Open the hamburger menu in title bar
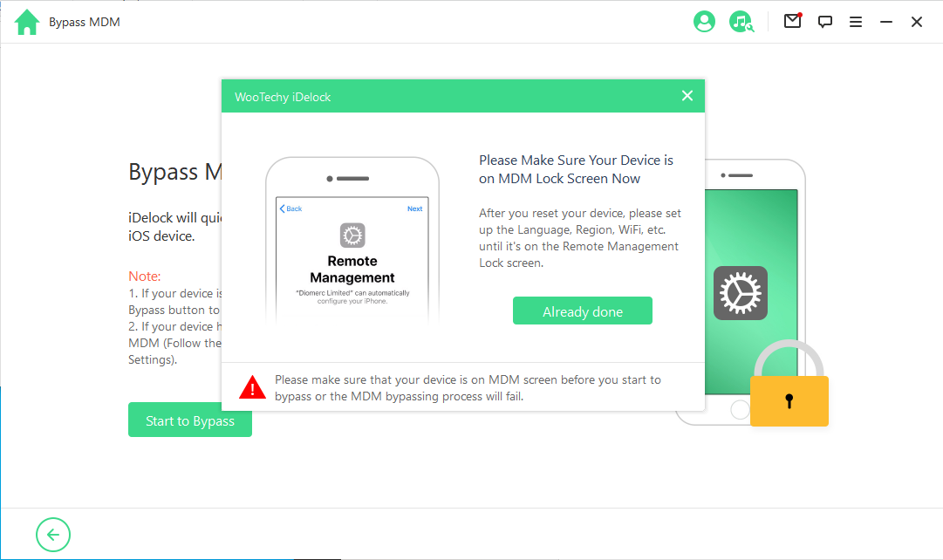Viewport: 943px width, 560px height. [x=856, y=22]
